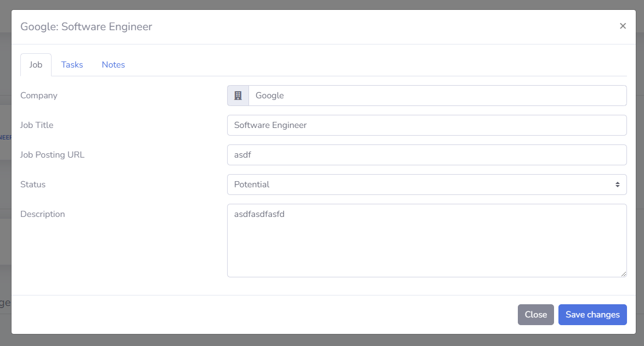This screenshot has height=346, width=644.
Task: Dismiss the dialog with the X icon
Action: point(623,26)
